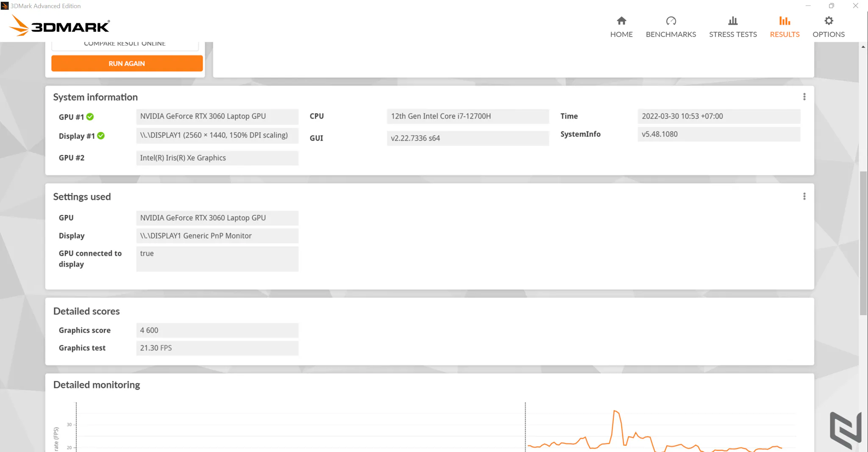The height and width of the screenshot is (452, 868).
Task: Switch to the BENCHMARKS tab label
Action: (671, 34)
